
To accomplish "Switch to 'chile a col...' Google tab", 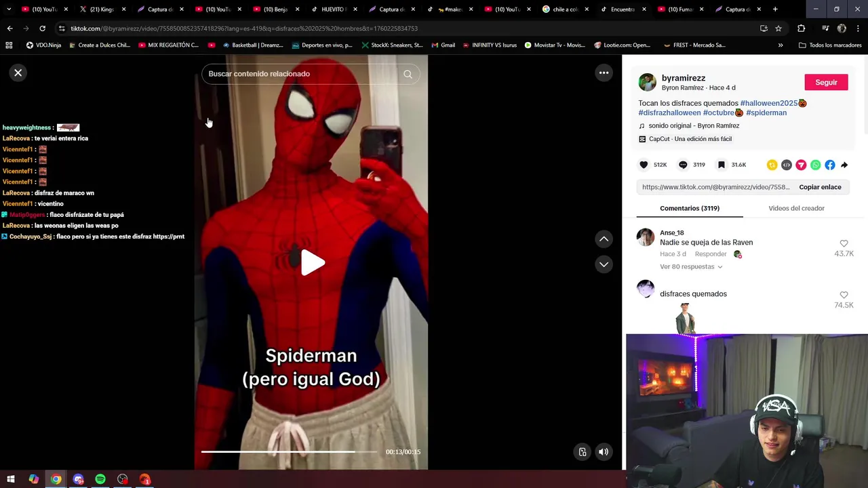I will point(564,9).
